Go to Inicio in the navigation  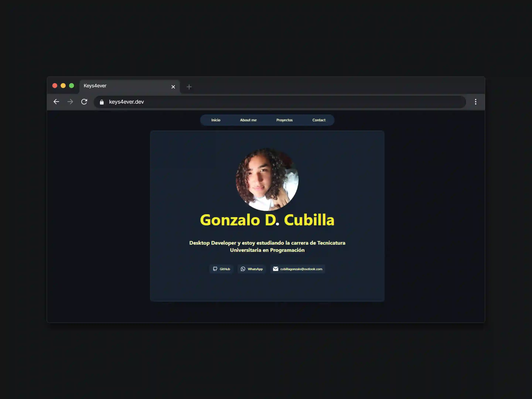[x=216, y=120]
